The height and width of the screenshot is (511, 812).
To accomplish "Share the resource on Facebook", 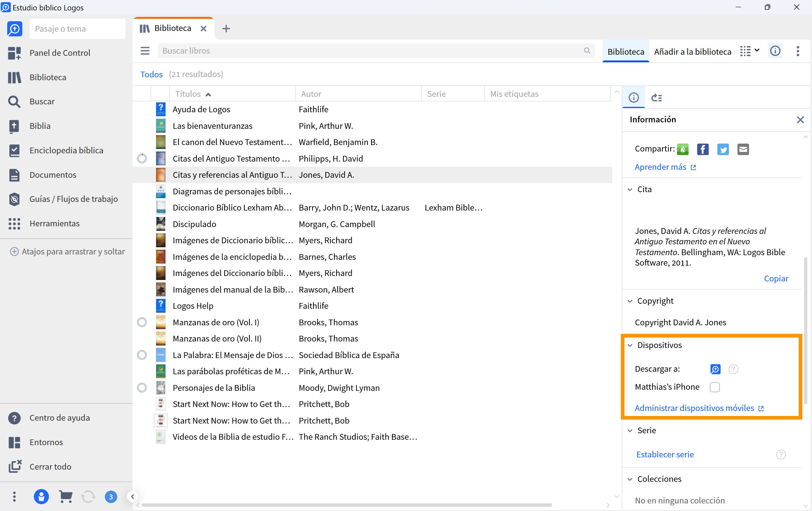I will click(x=703, y=149).
